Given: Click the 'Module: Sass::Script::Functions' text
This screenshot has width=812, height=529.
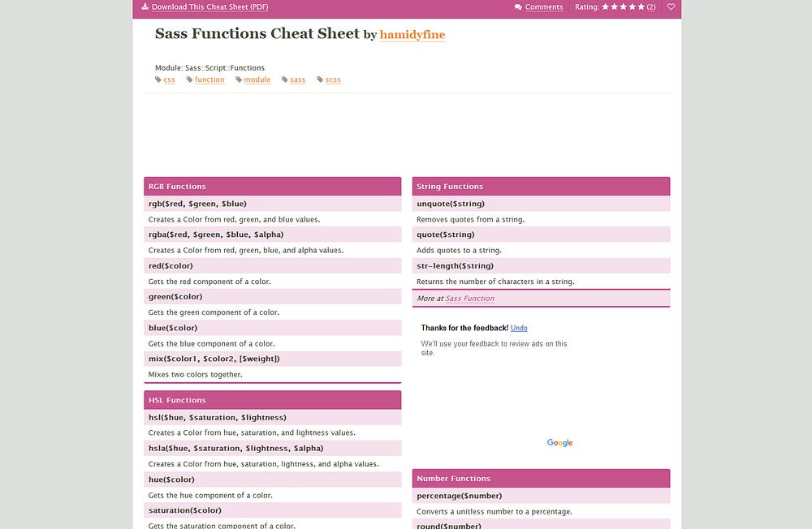Looking at the screenshot, I should point(209,68).
